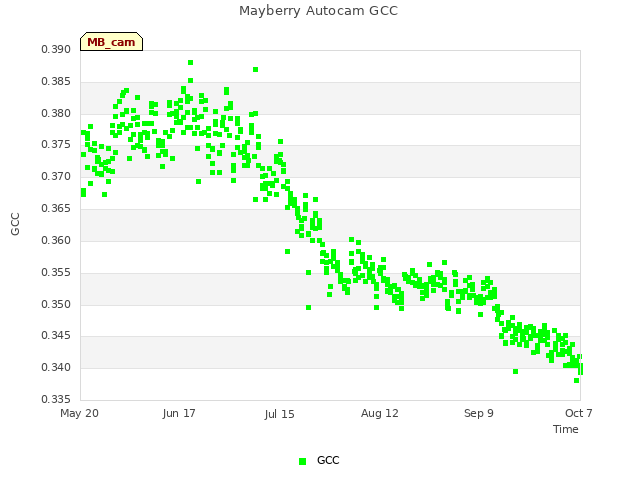Click the Jun 17 x-axis label
This screenshot has height=480, width=640.
(x=179, y=413)
